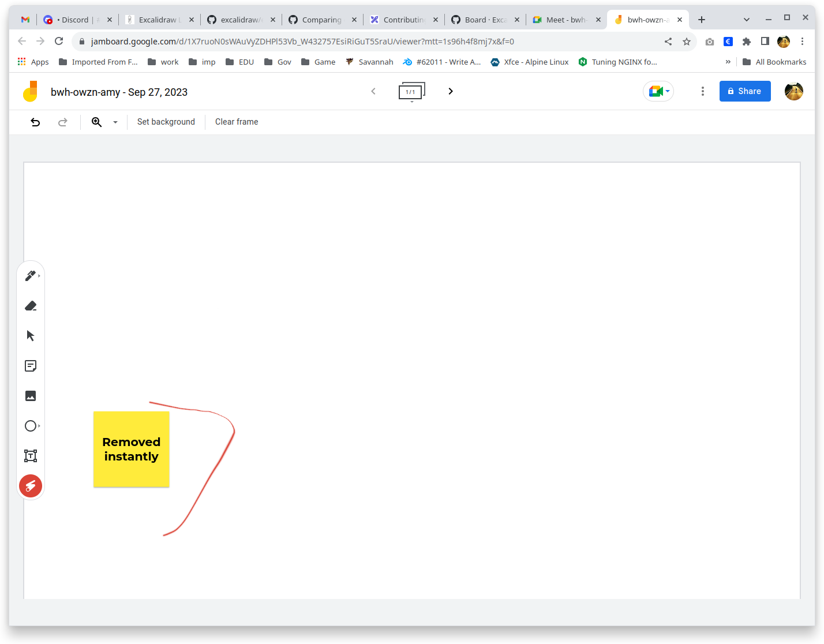The height and width of the screenshot is (644, 824).
Task: Activate the zoom tool
Action: tap(97, 122)
